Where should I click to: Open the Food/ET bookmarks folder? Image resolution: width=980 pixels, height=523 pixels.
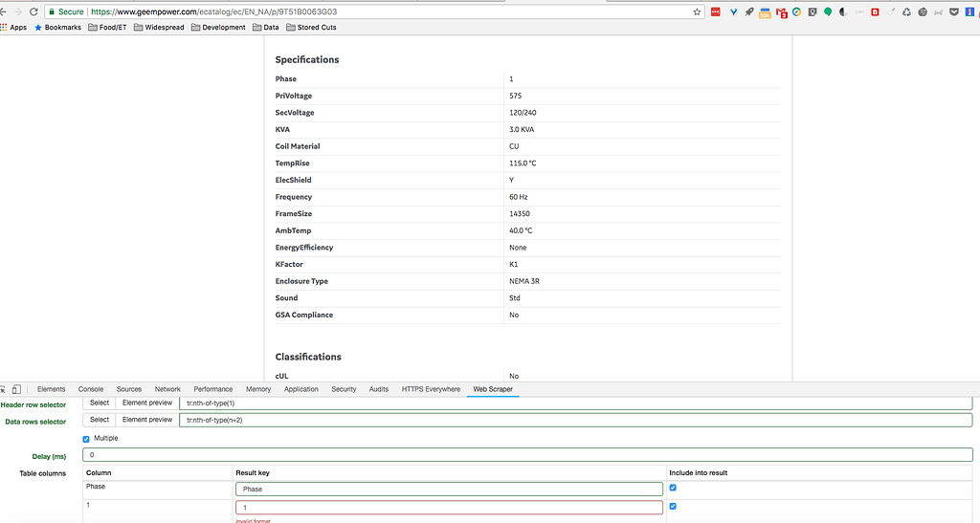click(107, 28)
